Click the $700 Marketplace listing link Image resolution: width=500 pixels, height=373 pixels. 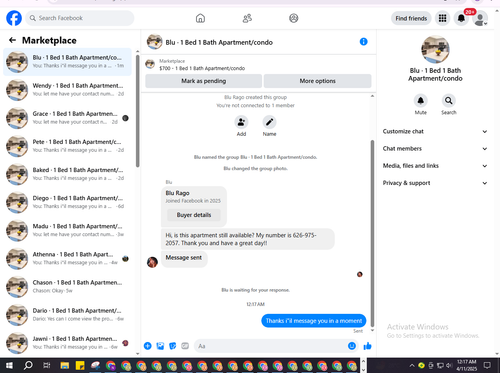pos(202,68)
